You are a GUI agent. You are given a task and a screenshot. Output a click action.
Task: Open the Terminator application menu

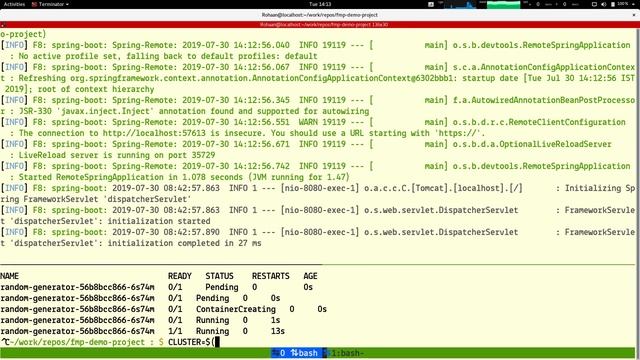point(50,4)
